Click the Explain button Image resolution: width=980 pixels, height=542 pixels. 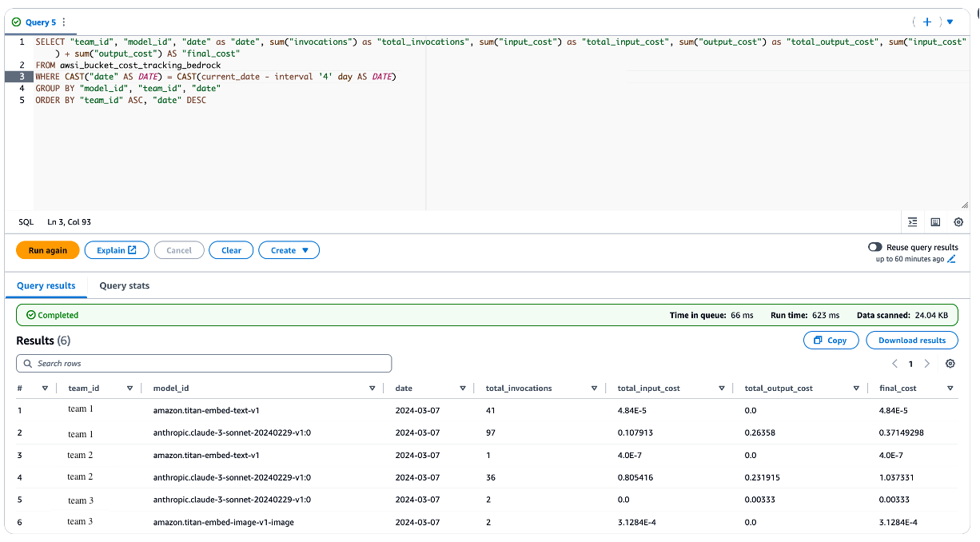116,250
